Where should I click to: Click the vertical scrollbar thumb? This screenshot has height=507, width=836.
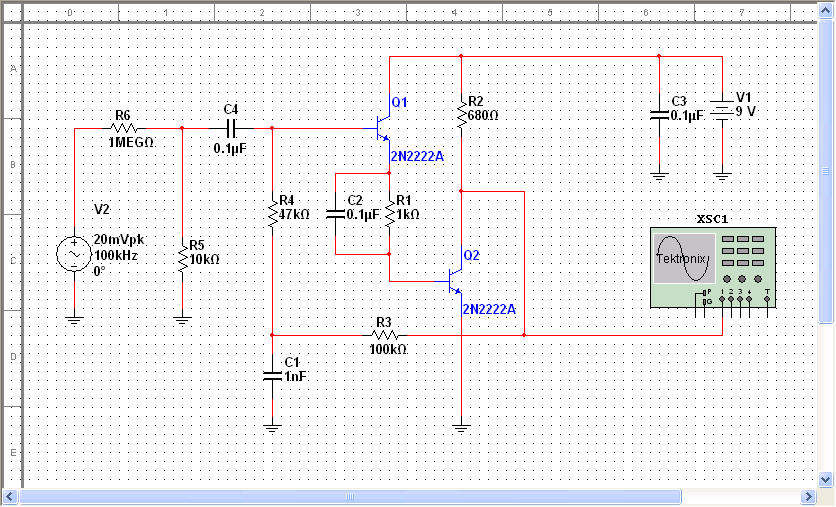tap(826, 172)
